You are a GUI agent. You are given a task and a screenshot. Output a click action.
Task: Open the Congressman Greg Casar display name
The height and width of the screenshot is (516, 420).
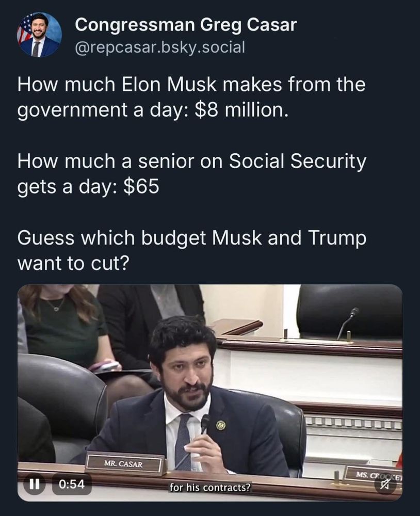click(186, 25)
